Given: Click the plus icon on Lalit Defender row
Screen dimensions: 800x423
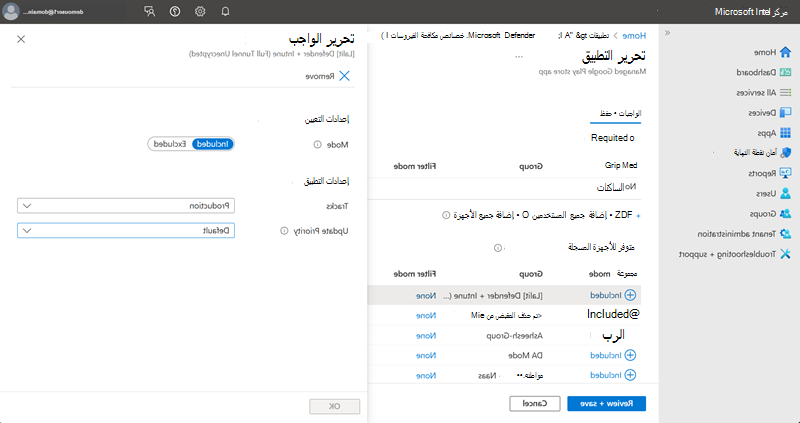Looking at the screenshot, I should (x=631, y=295).
